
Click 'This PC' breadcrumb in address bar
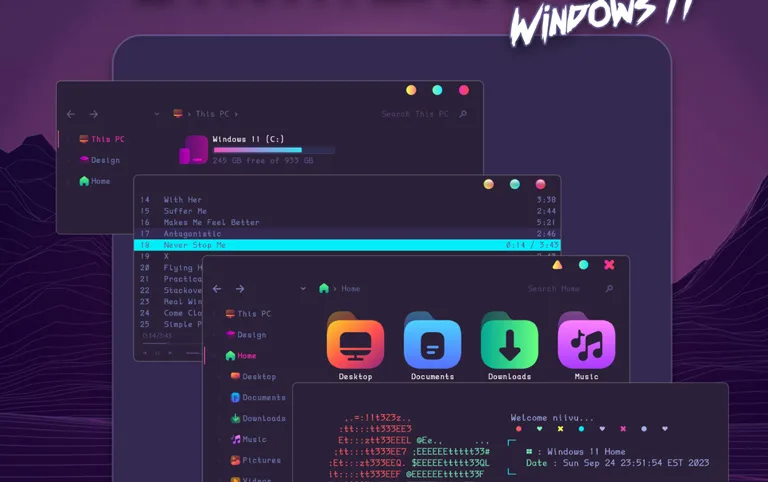click(x=213, y=114)
